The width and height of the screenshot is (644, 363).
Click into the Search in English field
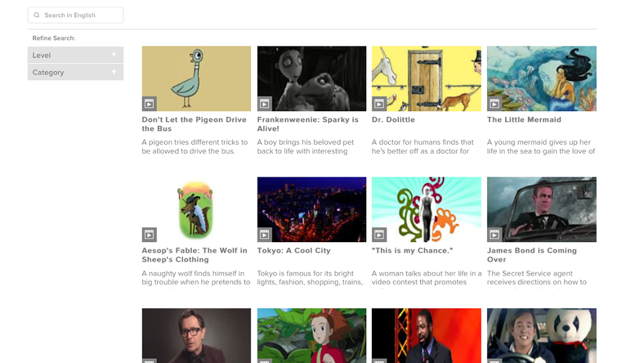[x=75, y=15]
